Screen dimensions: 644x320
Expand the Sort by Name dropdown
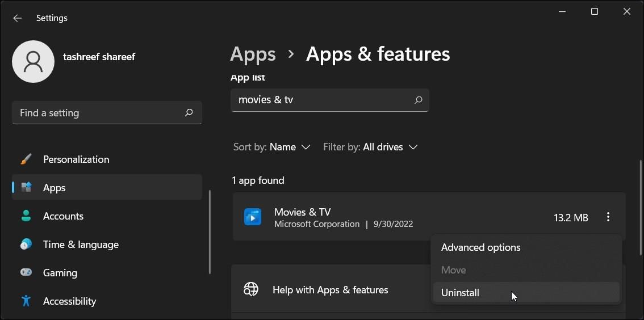290,147
